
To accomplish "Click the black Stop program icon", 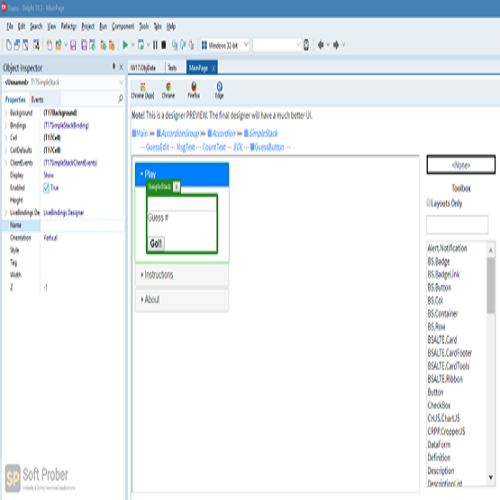I will click(x=164, y=45).
